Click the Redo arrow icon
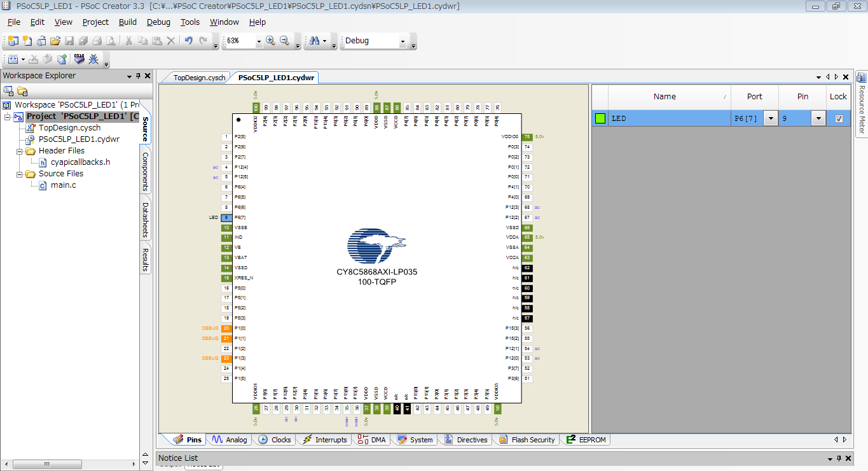 (x=203, y=41)
